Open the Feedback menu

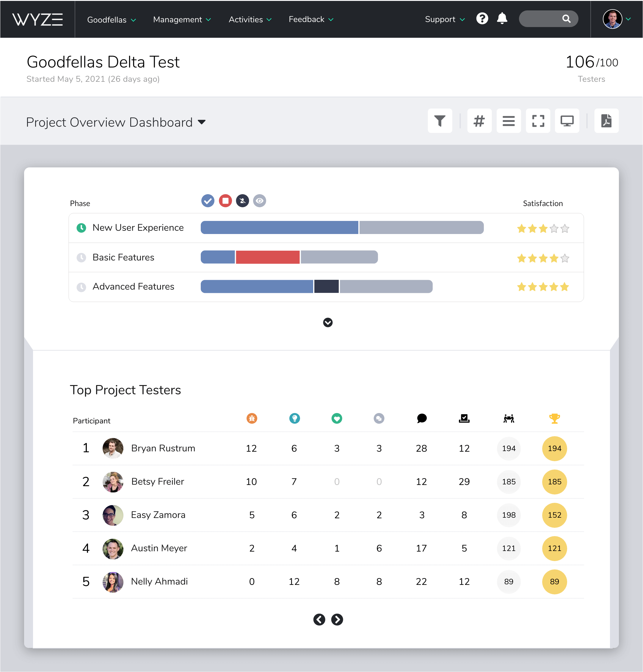[x=310, y=20]
